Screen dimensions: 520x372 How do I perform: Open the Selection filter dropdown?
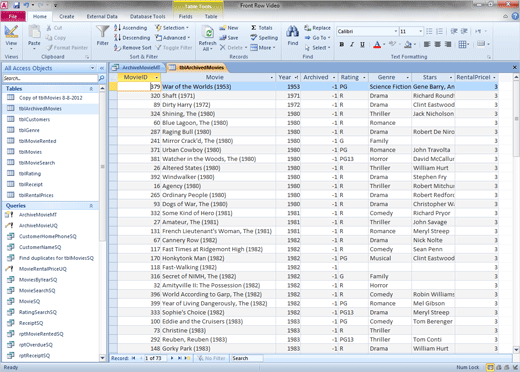pyautogui.click(x=172, y=28)
